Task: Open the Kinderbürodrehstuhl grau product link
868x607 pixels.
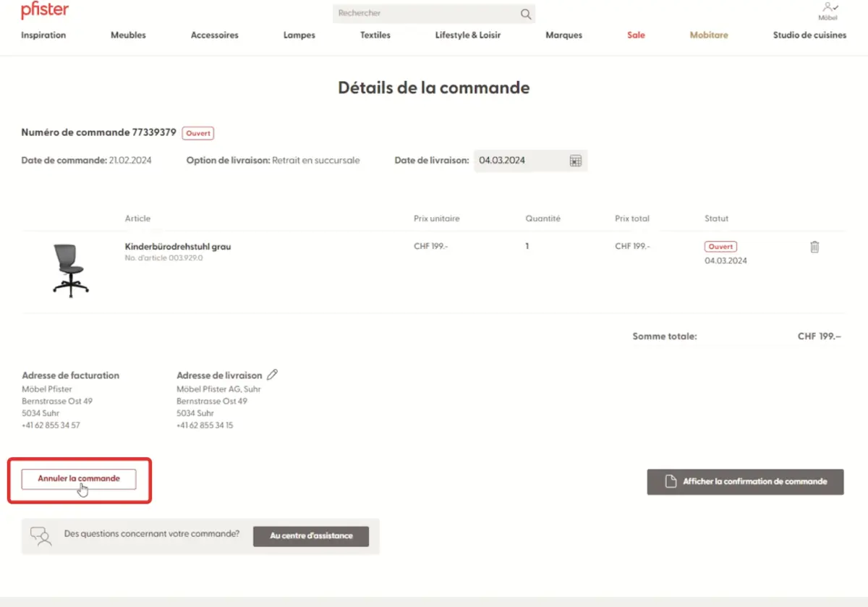Action: 177,247
